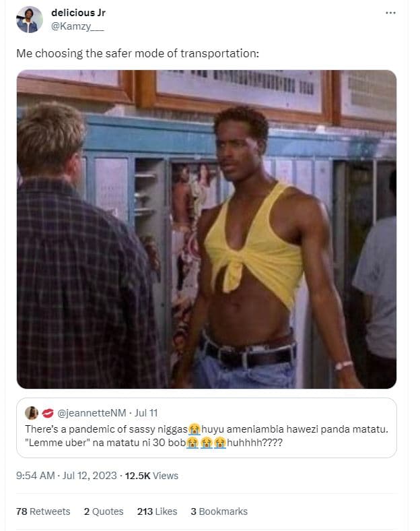Screen dimensions: 420x531
Task: Open the delicious Jr display name
Action: [79, 13]
